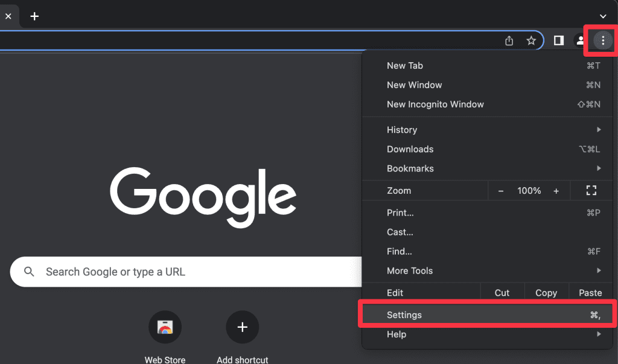This screenshot has height=364, width=618.
Task: Enter fullscreen via the zoom row icon
Action: 591,191
